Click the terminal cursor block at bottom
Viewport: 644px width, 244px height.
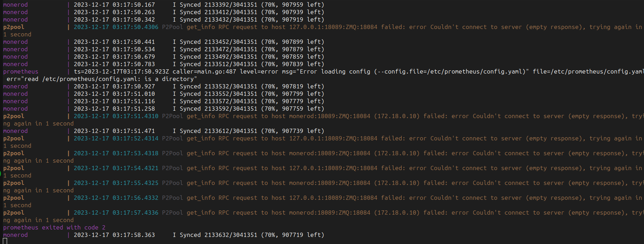pyautogui.click(x=5, y=241)
